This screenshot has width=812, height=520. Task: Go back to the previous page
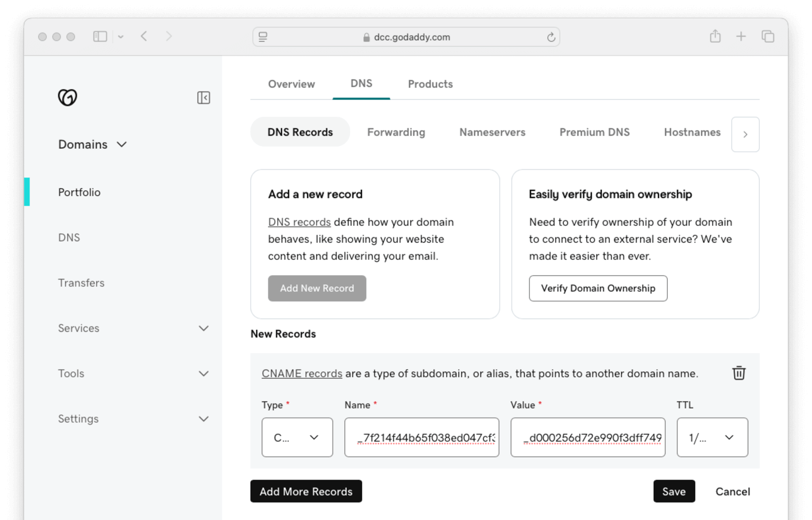(x=144, y=37)
